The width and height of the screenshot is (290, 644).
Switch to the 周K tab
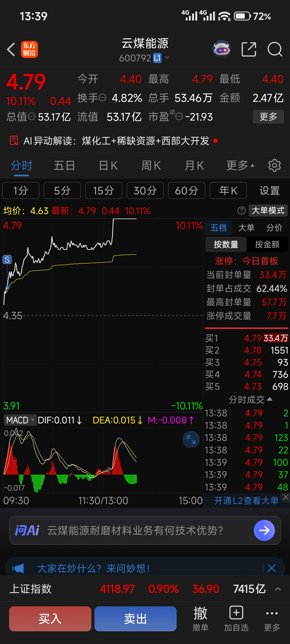151,165
